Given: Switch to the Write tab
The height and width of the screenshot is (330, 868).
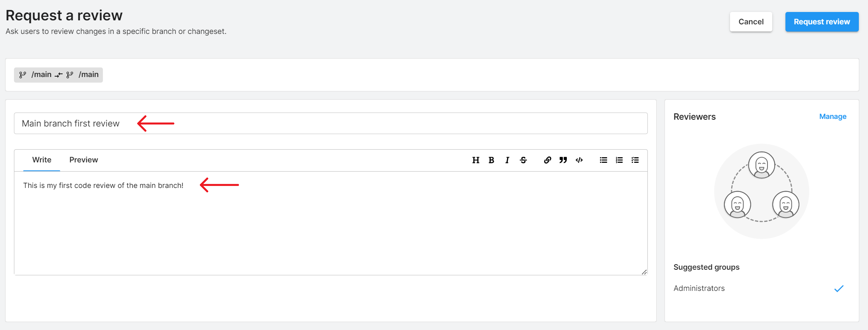Looking at the screenshot, I should click(42, 160).
